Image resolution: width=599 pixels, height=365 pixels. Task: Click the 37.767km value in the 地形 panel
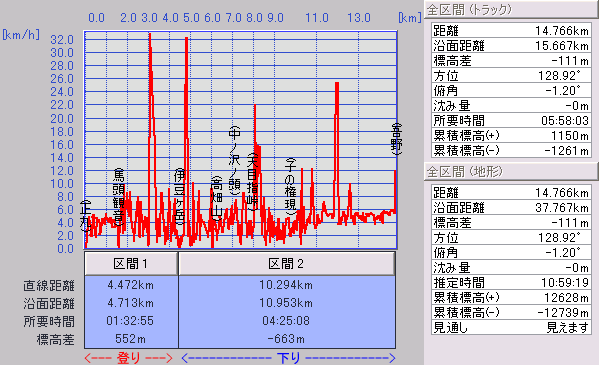click(x=562, y=208)
